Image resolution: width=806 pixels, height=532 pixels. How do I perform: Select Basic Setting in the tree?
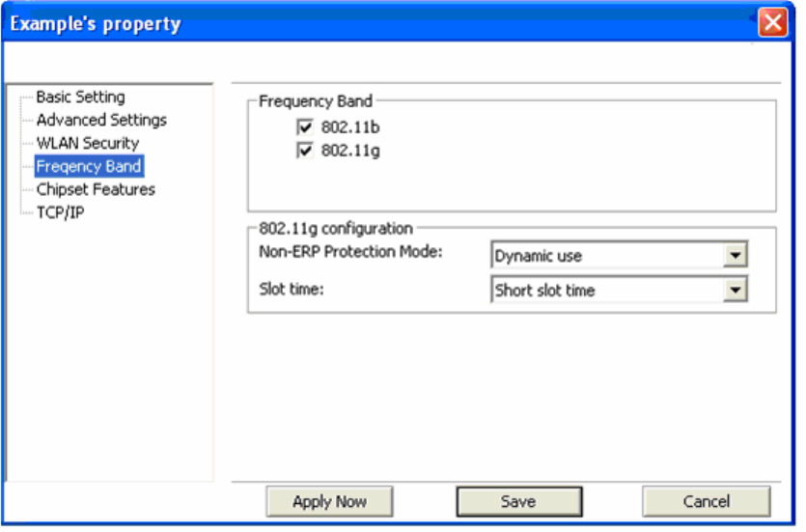(81, 98)
